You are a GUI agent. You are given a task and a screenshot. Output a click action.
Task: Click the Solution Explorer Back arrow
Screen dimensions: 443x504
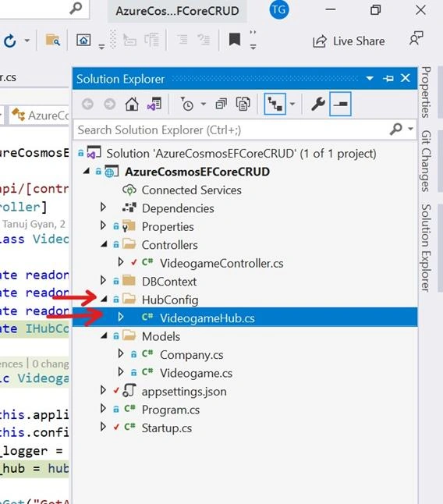pyautogui.click(x=87, y=104)
